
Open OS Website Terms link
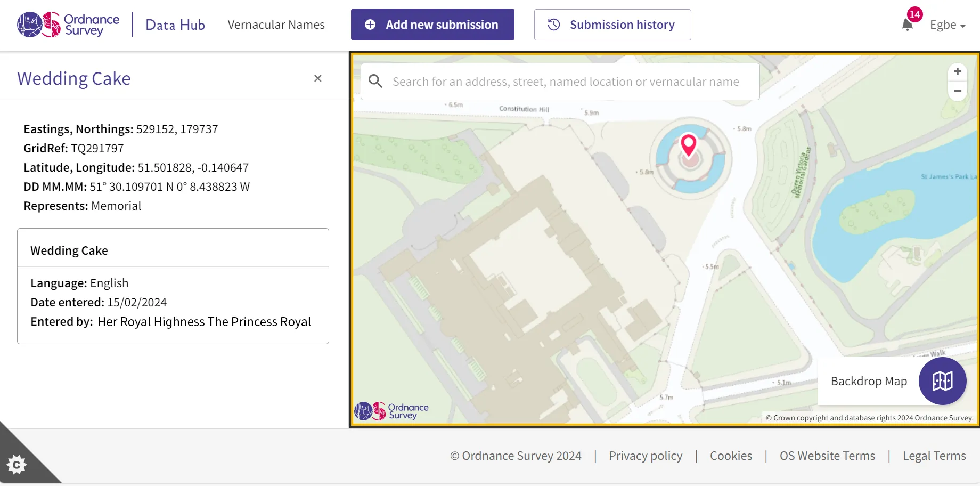pyautogui.click(x=827, y=456)
